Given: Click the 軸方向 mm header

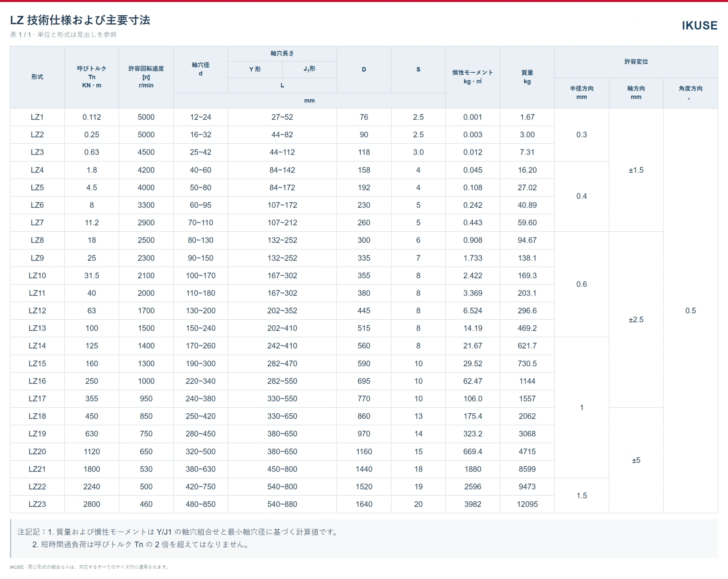Looking at the screenshot, I should (x=636, y=93).
